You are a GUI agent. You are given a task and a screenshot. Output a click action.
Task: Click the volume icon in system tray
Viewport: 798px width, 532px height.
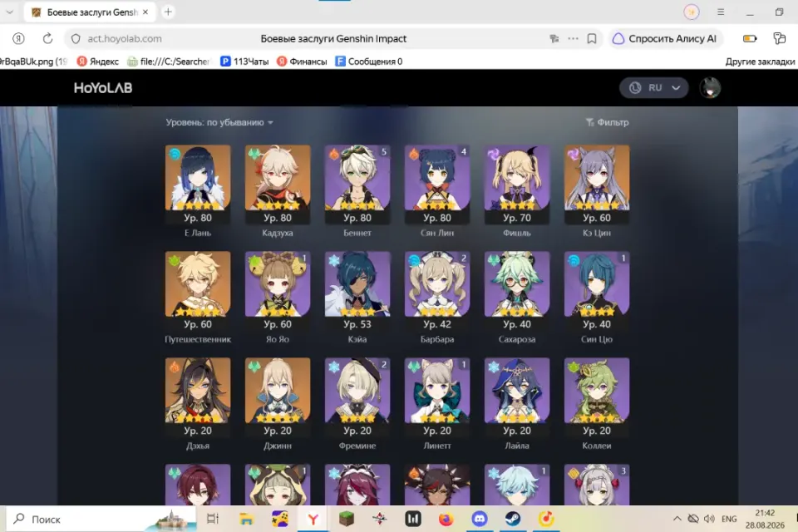pos(709,519)
